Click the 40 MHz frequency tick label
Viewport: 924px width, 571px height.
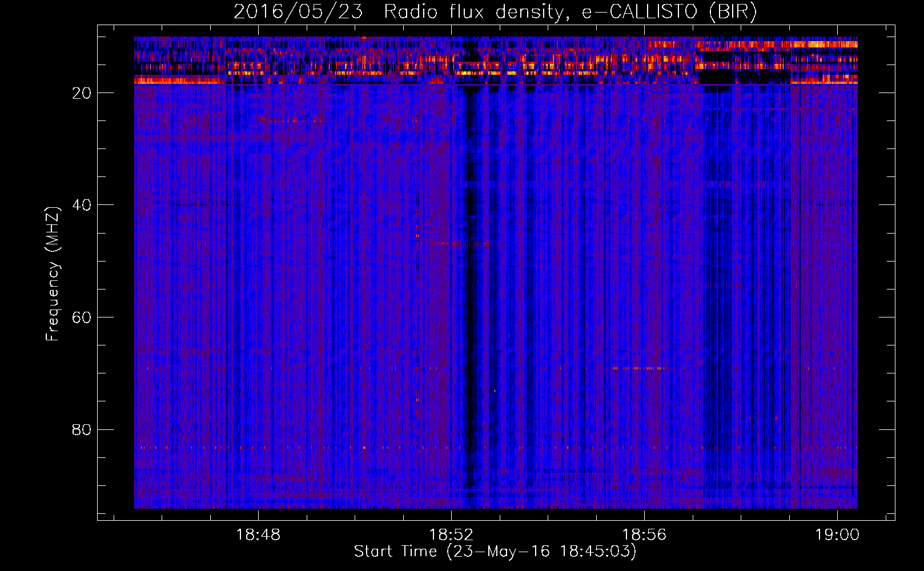82,205
